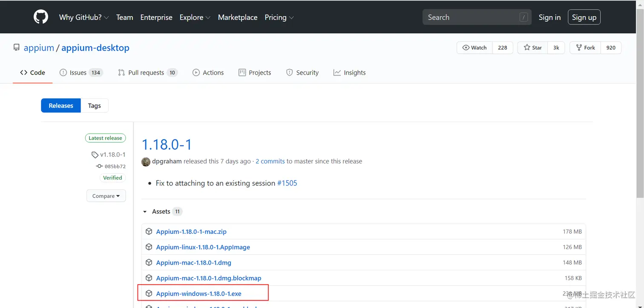Open the appium-desktop repository link
Screen dimensions: 644x308
point(95,48)
